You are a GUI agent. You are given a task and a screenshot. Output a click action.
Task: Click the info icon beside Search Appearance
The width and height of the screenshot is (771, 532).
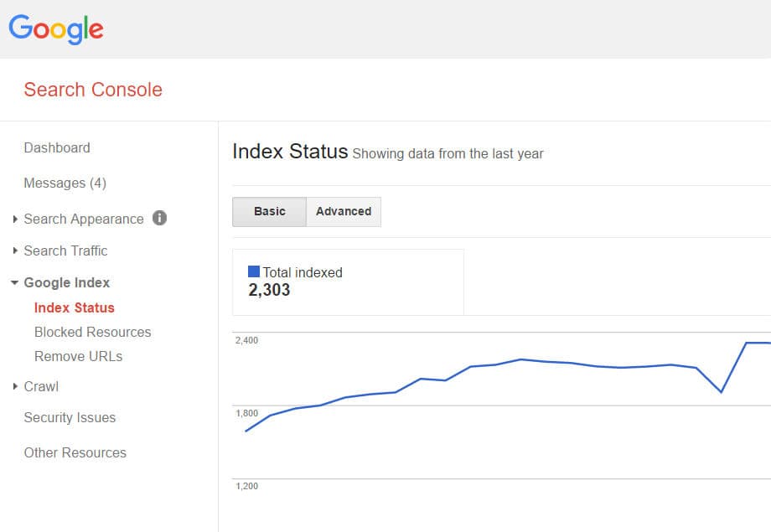pos(159,218)
